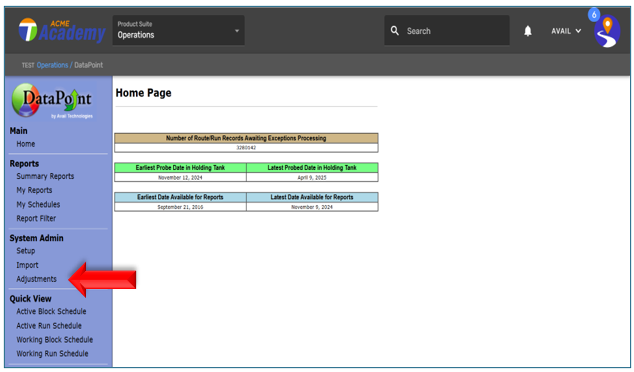The image size is (634, 372).
Task: Click the DataPoint logo in sidebar
Action: (x=52, y=101)
